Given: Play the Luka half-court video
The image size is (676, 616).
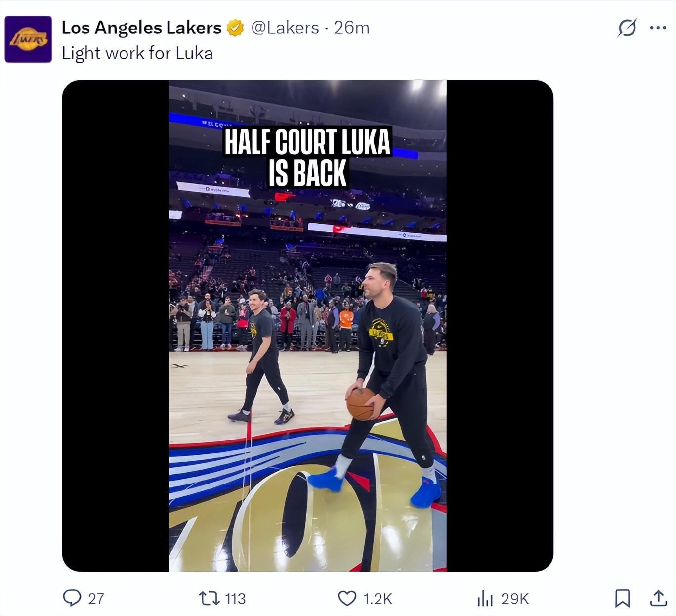Looking at the screenshot, I should pyautogui.click(x=307, y=346).
